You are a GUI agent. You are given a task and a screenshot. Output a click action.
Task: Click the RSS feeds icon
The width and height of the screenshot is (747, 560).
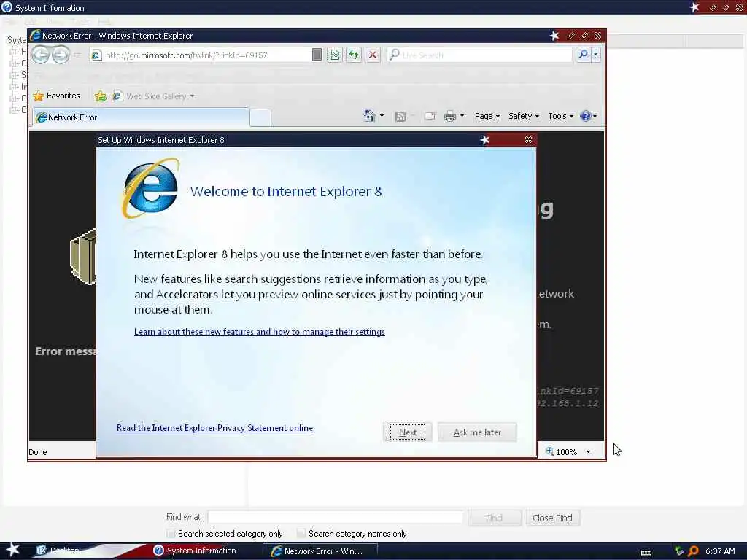(400, 116)
